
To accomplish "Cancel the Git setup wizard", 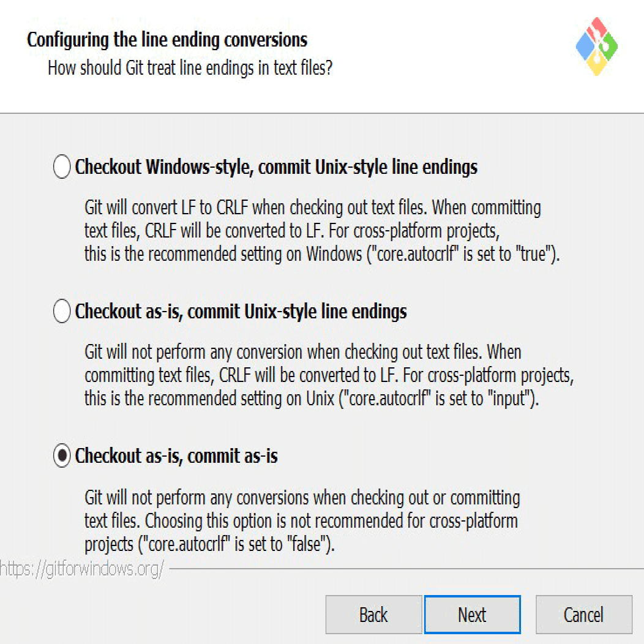I will point(583,615).
